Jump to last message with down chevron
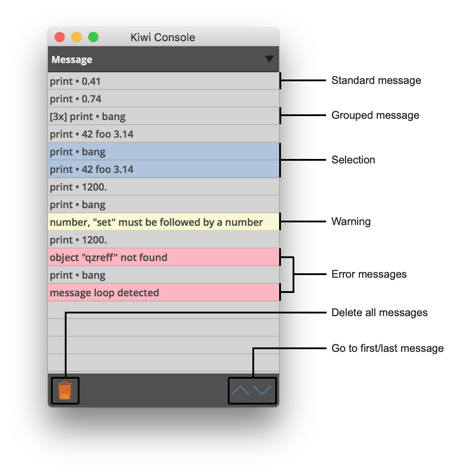 [262, 390]
